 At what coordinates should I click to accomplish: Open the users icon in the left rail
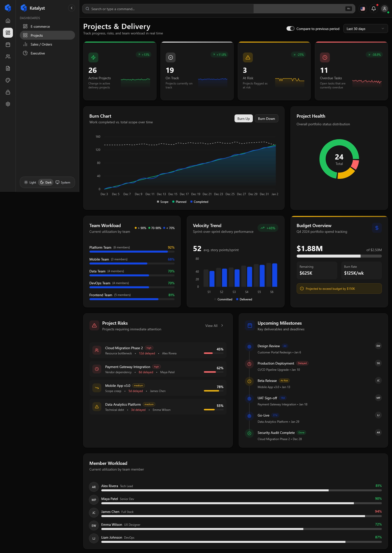(x=8, y=56)
